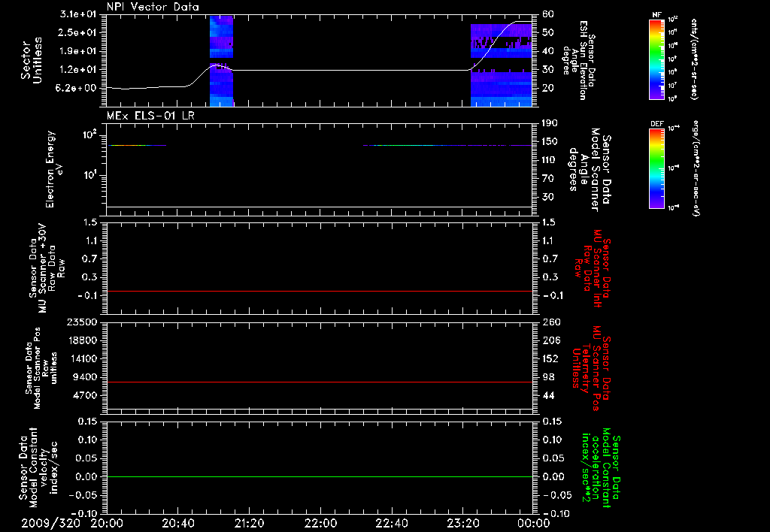Click the "40" sun elevation tick value
The height and width of the screenshot is (532, 770).
pyautogui.click(x=548, y=51)
